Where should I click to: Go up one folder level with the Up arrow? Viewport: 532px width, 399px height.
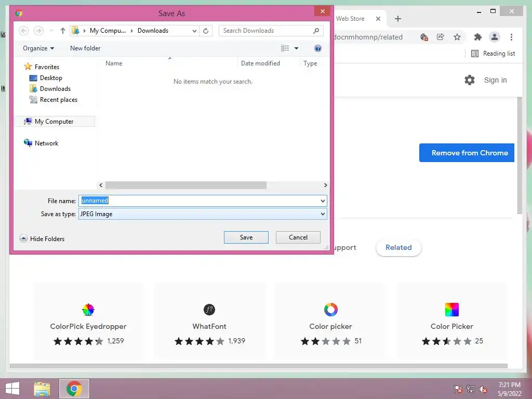click(63, 31)
